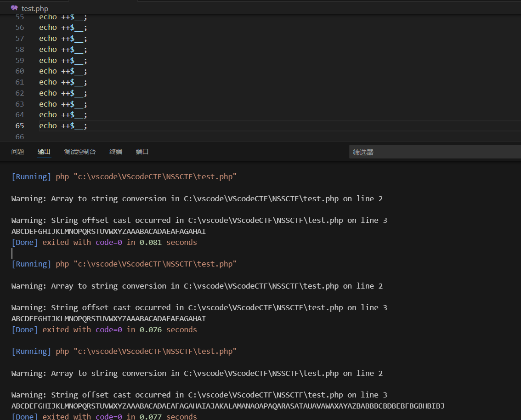Place cursor on empty line 66
This screenshot has width=521, height=420.
(138, 137)
